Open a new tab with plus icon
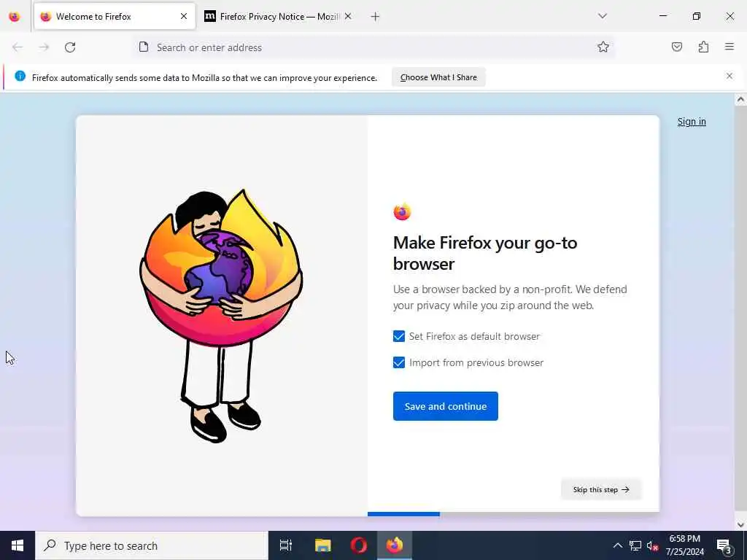The image size is (747, 560). coord(375,17)
